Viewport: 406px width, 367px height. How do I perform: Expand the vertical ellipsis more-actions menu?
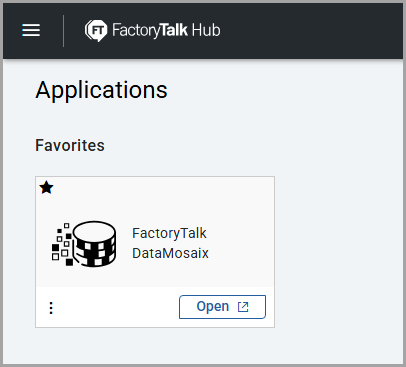(51, 308)
